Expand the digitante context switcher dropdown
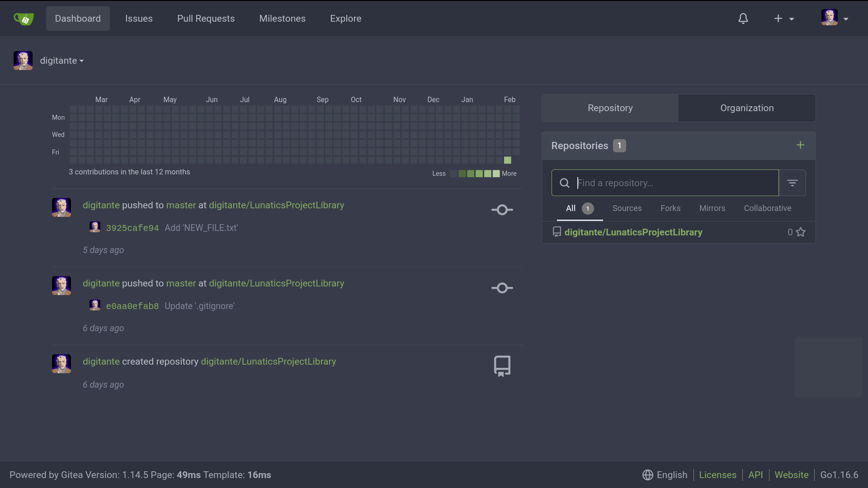The height and width of the screenshot is (488, 868). (x=62, y=61)
